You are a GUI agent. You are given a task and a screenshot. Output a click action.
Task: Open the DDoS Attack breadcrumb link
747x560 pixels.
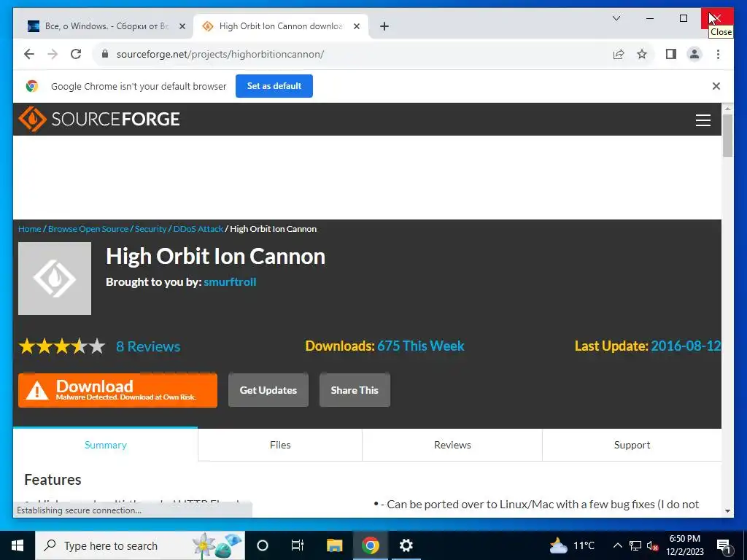tap(198, 229)
